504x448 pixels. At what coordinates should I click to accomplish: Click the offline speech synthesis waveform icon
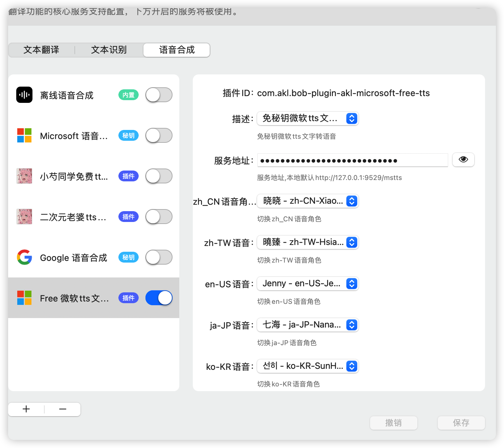point(24,95)
